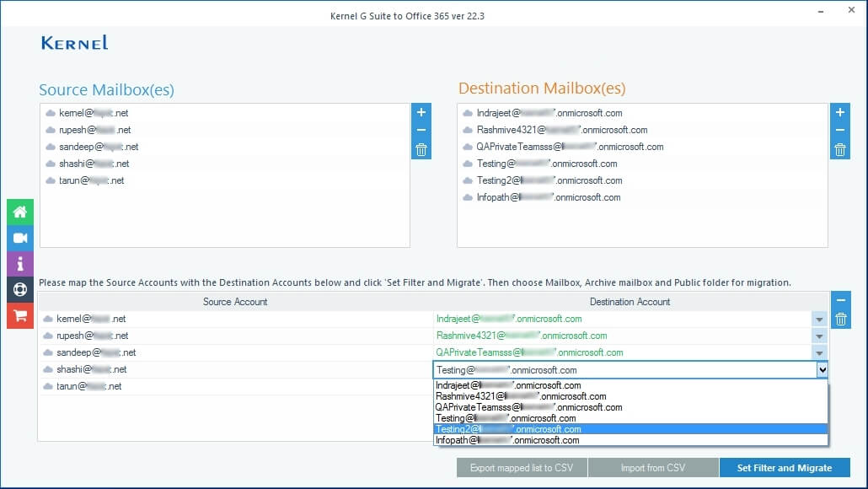Select kernel@ in Source Mailboxes list
This screenshot has width=868, height=489.
(88, 113)
